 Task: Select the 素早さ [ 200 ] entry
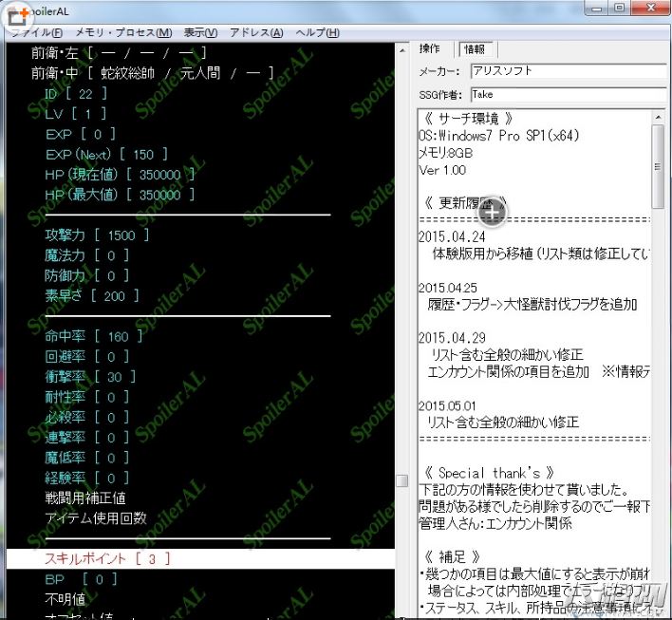(92, 296)
